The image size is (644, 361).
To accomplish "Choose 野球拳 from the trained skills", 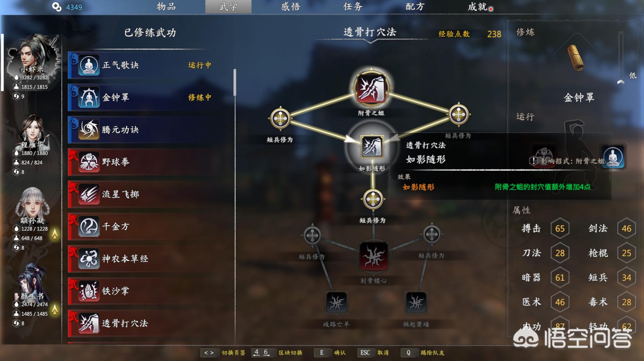I will point(151,162).
